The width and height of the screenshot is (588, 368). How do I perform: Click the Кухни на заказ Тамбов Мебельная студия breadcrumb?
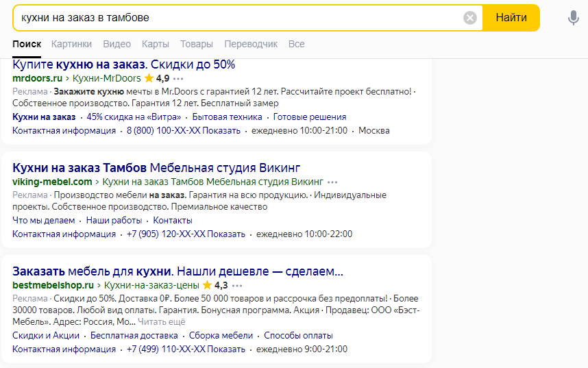pyautogui.click(x=212, y=182)
